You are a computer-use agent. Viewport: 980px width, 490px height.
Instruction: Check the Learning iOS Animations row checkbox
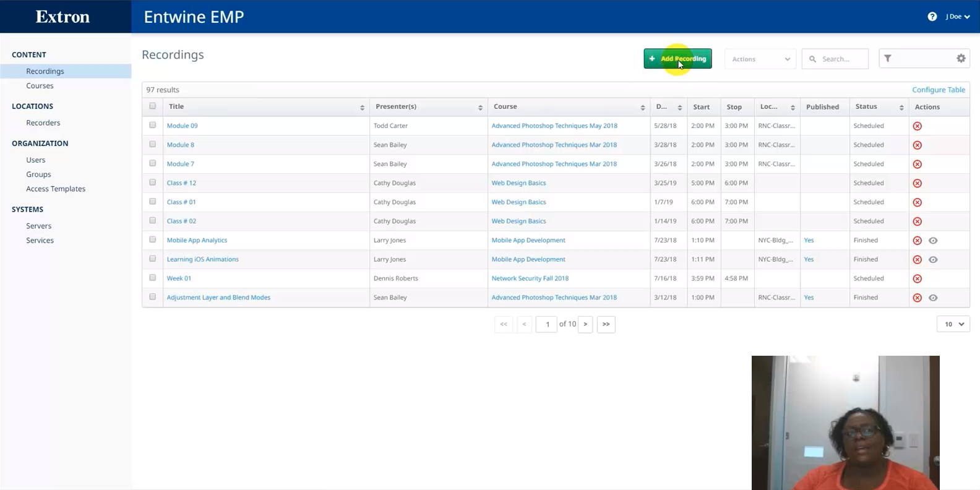[152, 259]
